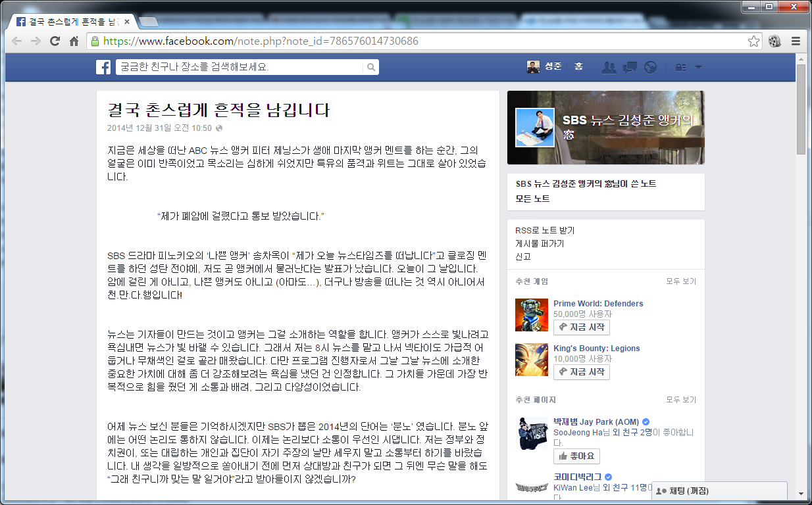
Task: Open 박재범 Jay Park (AOM) link
Action: (x=596, y=421)
